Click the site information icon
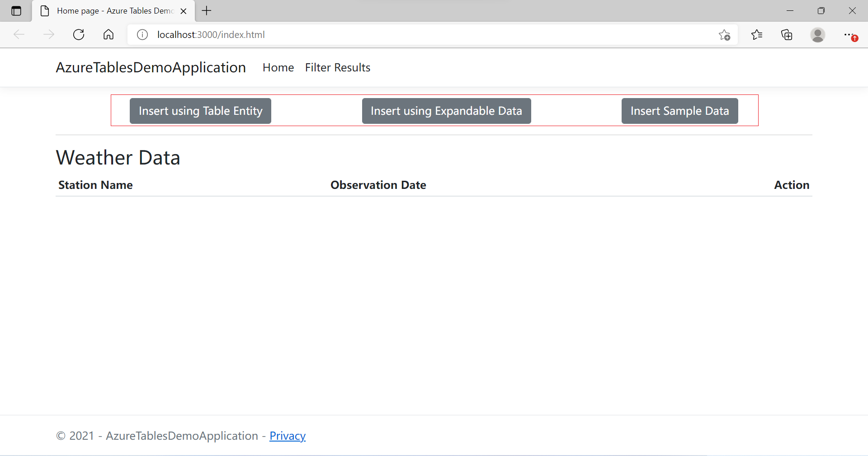 (x=142, y=35)
